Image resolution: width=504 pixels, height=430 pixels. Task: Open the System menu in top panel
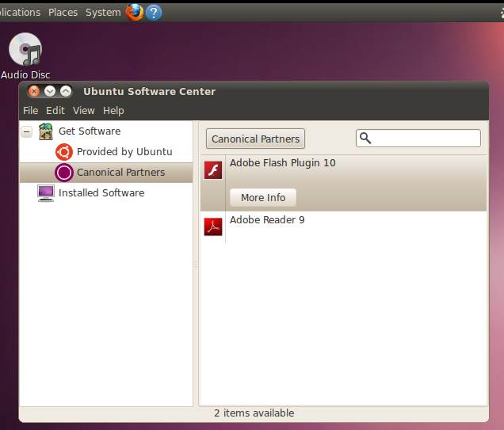click(x=103, y=12)
